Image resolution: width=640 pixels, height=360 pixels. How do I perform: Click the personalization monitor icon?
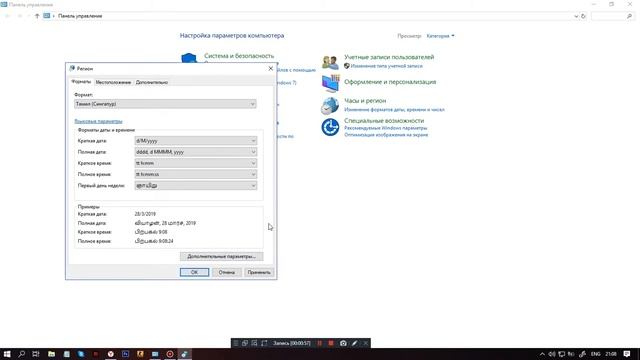click(330, 84)
